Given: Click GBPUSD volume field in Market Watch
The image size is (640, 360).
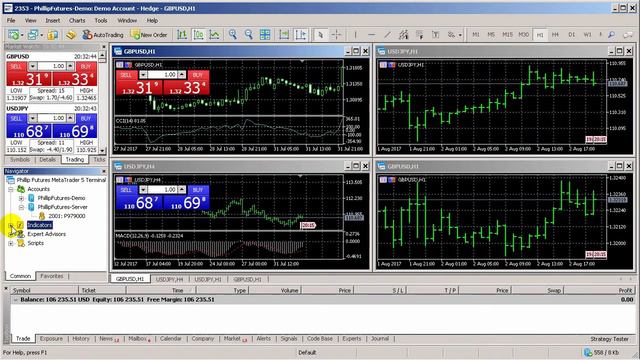Looking at the screenshot, I should [x=51, y=66].
